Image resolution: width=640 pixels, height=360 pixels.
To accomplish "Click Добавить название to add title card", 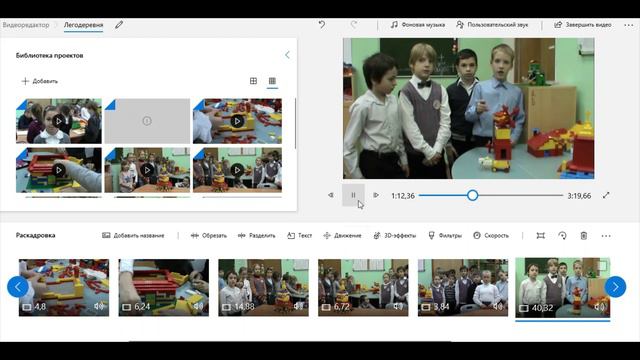I will coord(133,236).
